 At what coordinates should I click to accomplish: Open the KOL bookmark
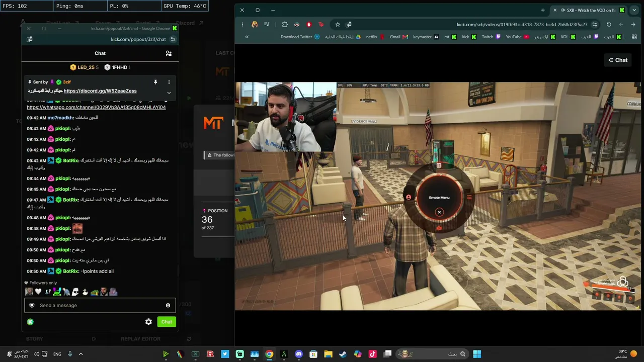pos(568,37)
